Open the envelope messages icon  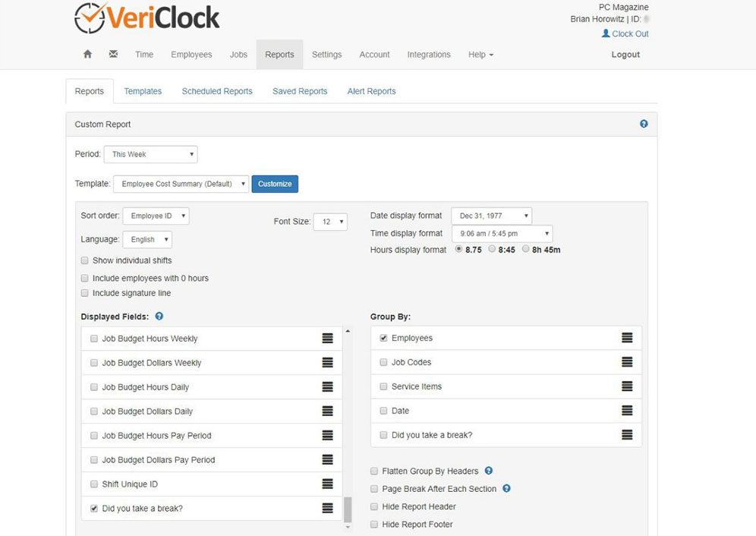[113, 54]
